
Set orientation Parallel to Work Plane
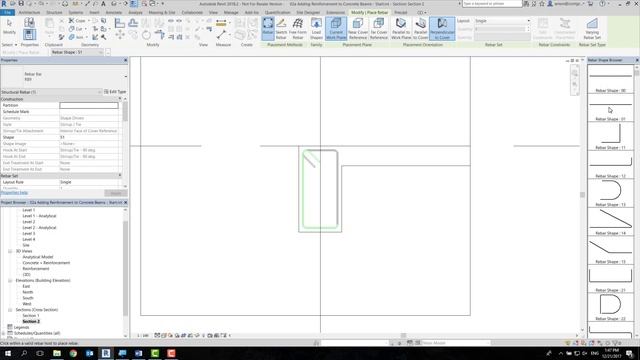click(x=401, y=28)
